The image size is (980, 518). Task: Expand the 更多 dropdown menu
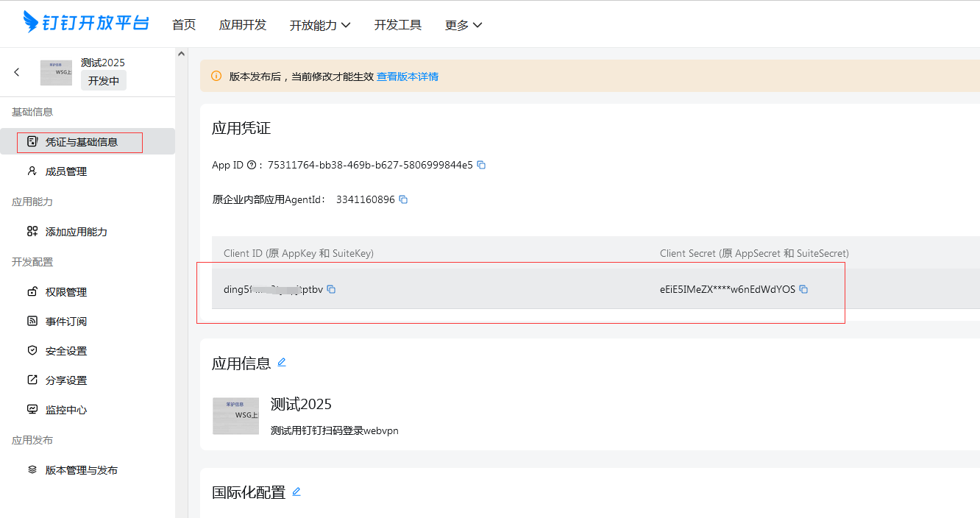tap(464, 25)
